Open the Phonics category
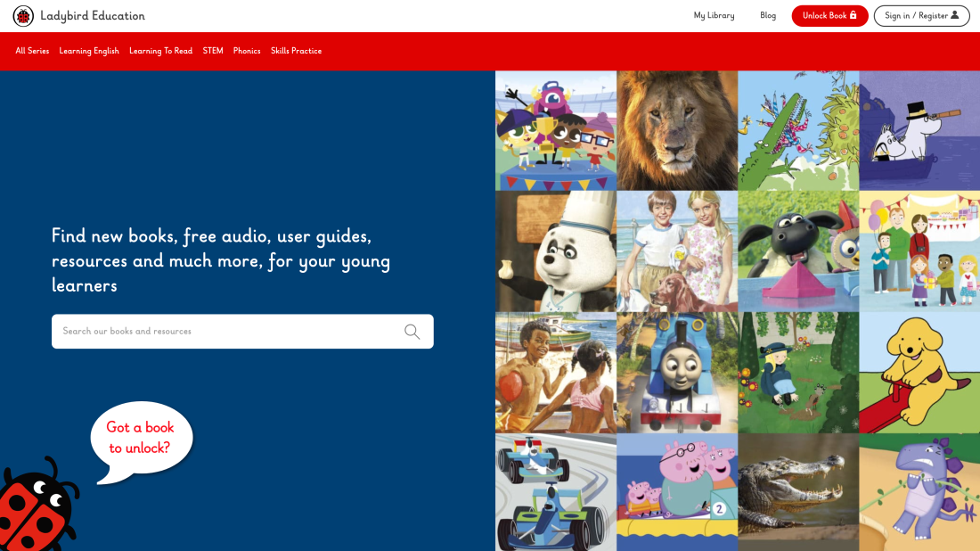The image size is (980, 551). (x=247, y=52)
